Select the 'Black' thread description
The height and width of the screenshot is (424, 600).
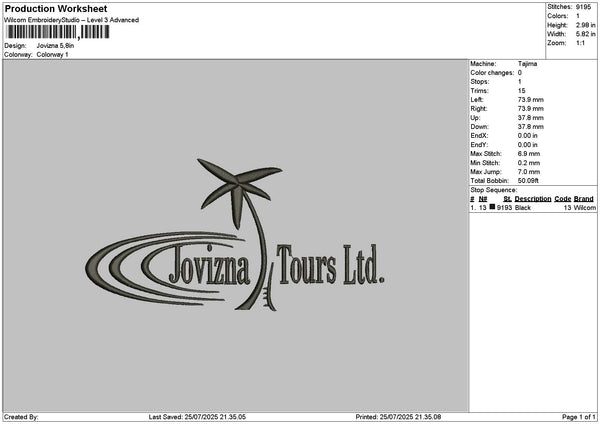click(x=523, y=208)
